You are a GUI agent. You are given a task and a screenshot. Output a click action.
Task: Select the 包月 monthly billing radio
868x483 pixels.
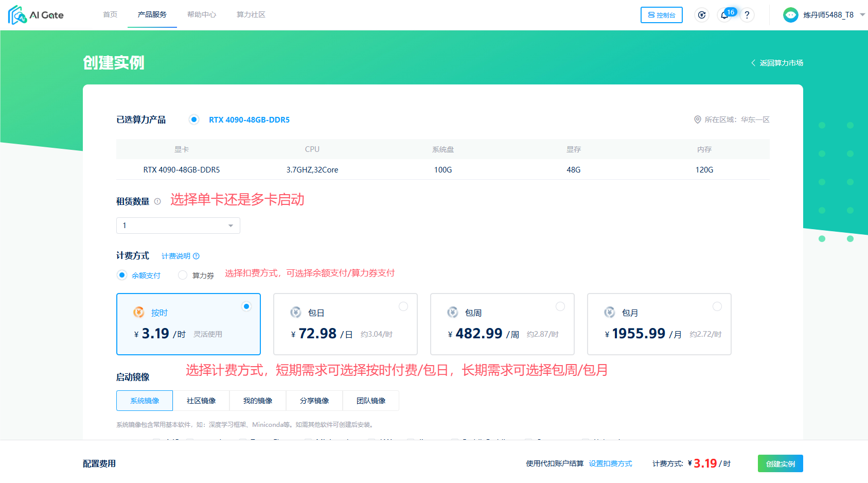tap(717, 306)
